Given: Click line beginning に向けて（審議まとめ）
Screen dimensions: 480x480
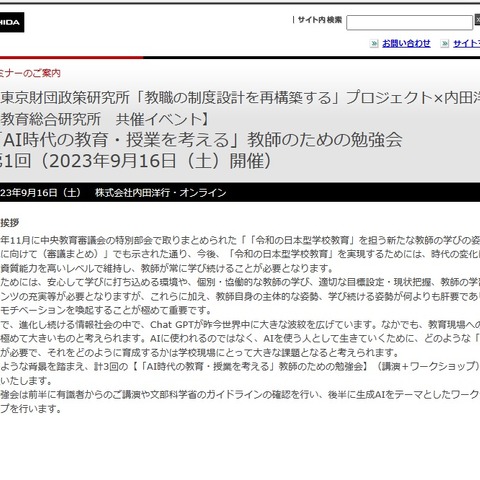Looking at the screenshot, I should (x=240, y=254).
